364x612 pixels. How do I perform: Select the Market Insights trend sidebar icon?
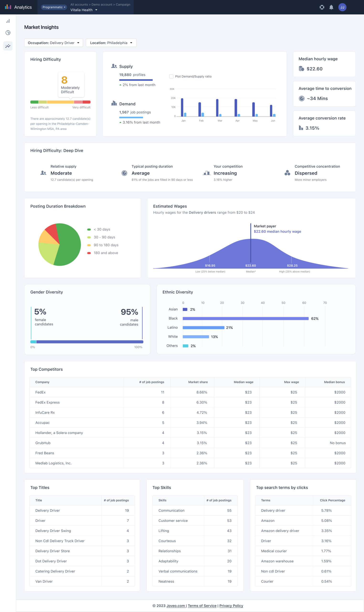(x=8, y=46)
